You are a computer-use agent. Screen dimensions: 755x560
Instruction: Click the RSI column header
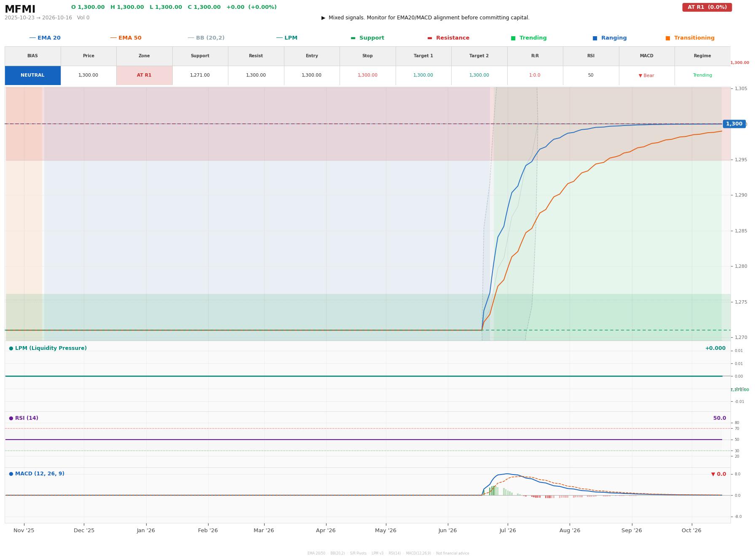click(591, 56)
